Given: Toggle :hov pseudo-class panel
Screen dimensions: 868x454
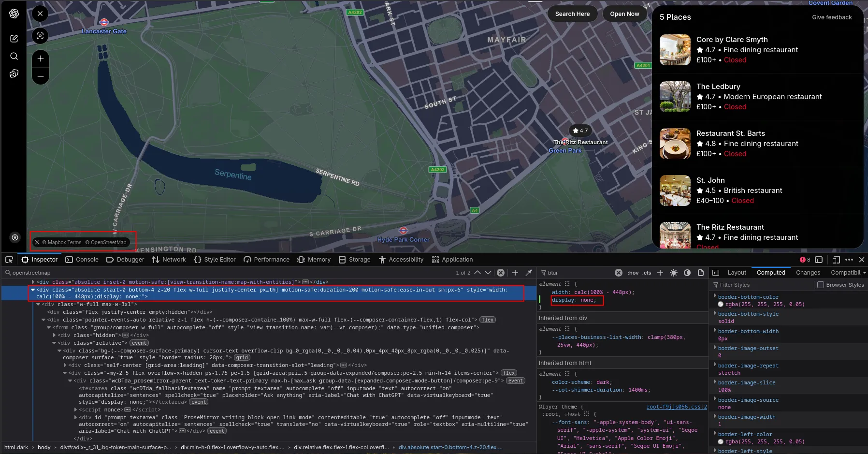Looking at the screenshot, I should (x=633, y=273).
